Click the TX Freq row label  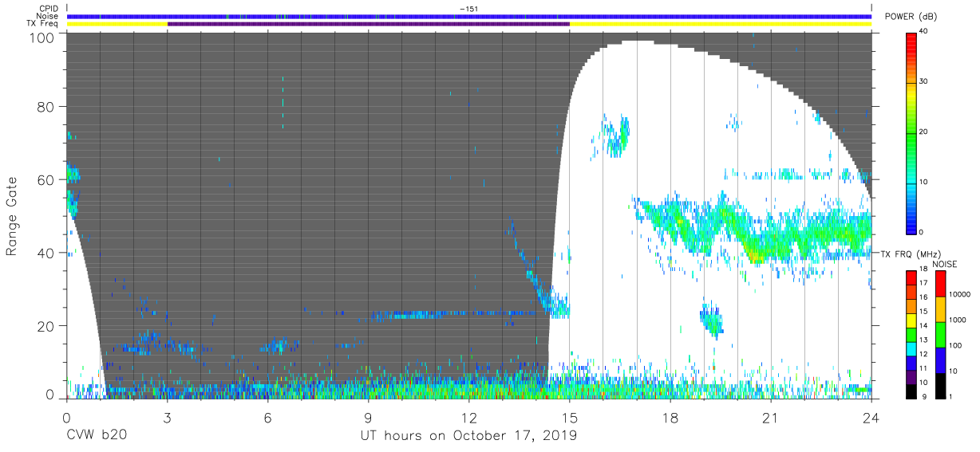[x=41, y=23]
